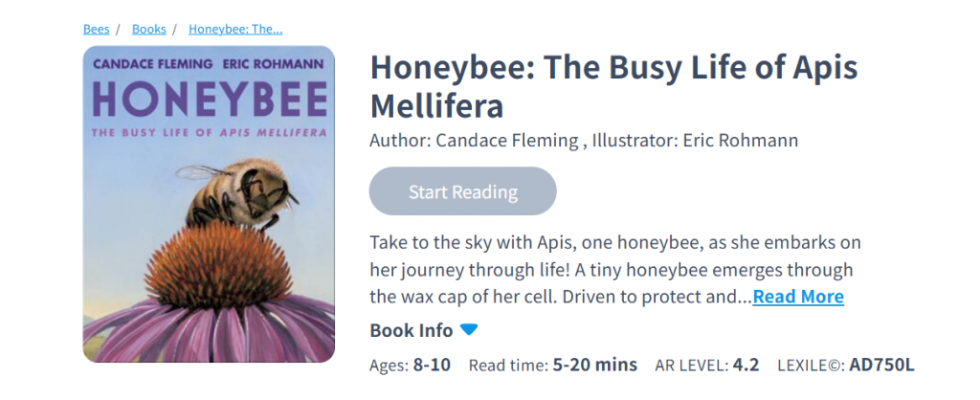This screenshot has height=400, width=980.
Task: Open the Read More link
Action: point(798,297)
